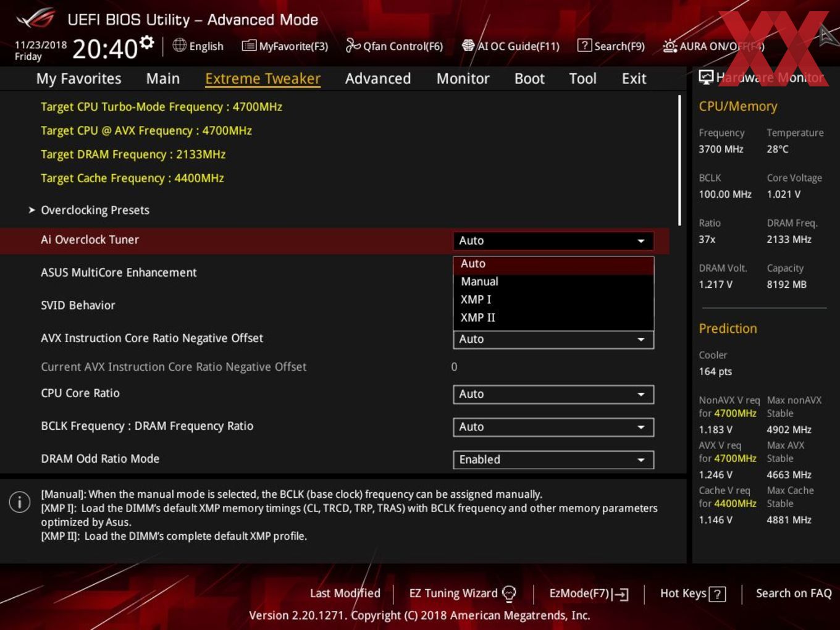Select XMP II option

click(x=553, y=317)
